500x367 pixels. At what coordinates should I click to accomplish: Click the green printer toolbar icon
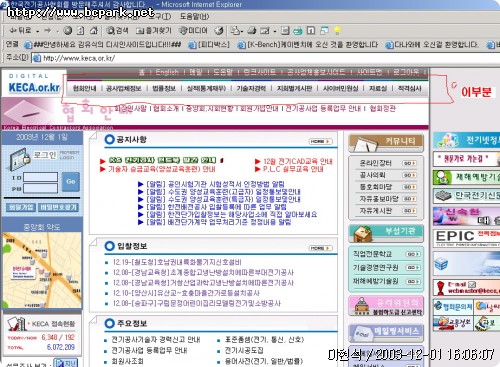click(298, 31)
